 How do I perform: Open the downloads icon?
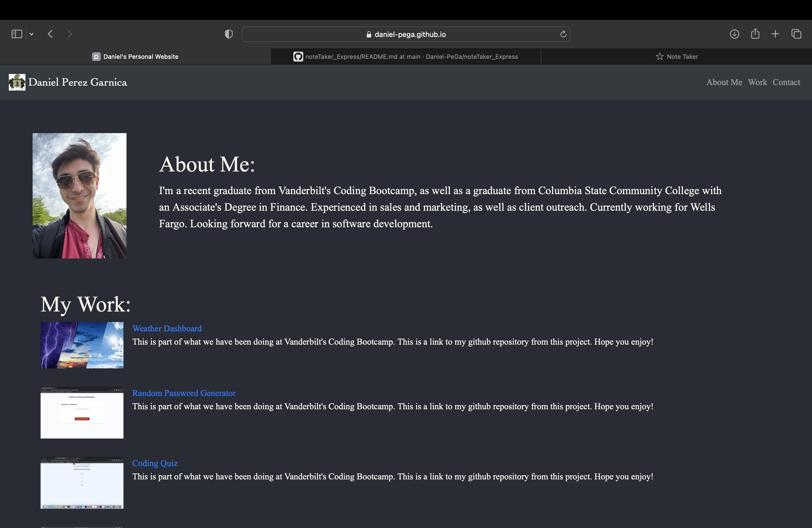tap(734, 34)
